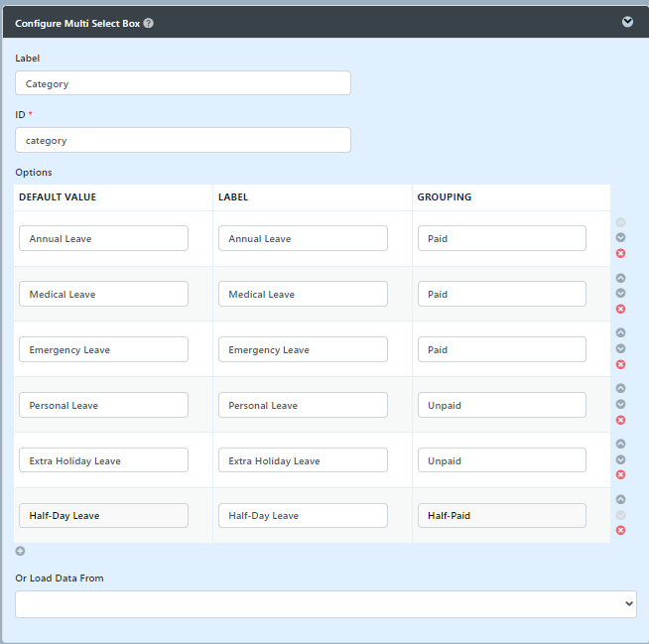649x644 pixels.
Task: Move the Medical Leave option up
Action: (620, 279)
